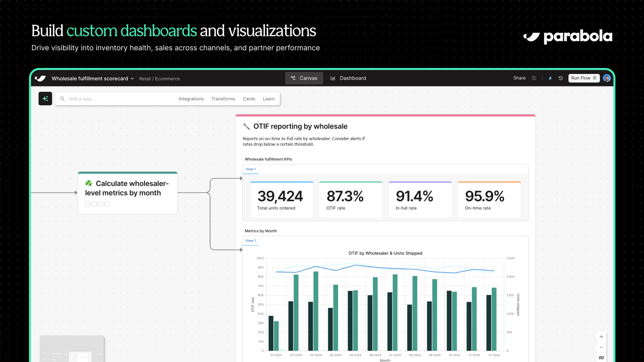Open version history clock icon
Viewport: 644px width, 362px height.
561,78
